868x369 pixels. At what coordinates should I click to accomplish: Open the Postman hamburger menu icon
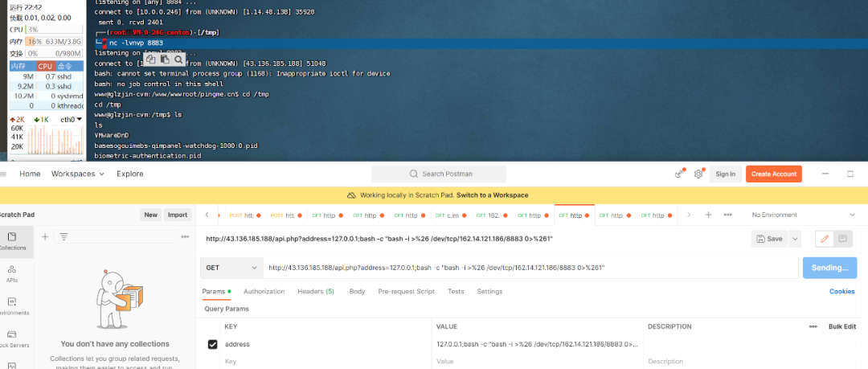tap(2, 174)
